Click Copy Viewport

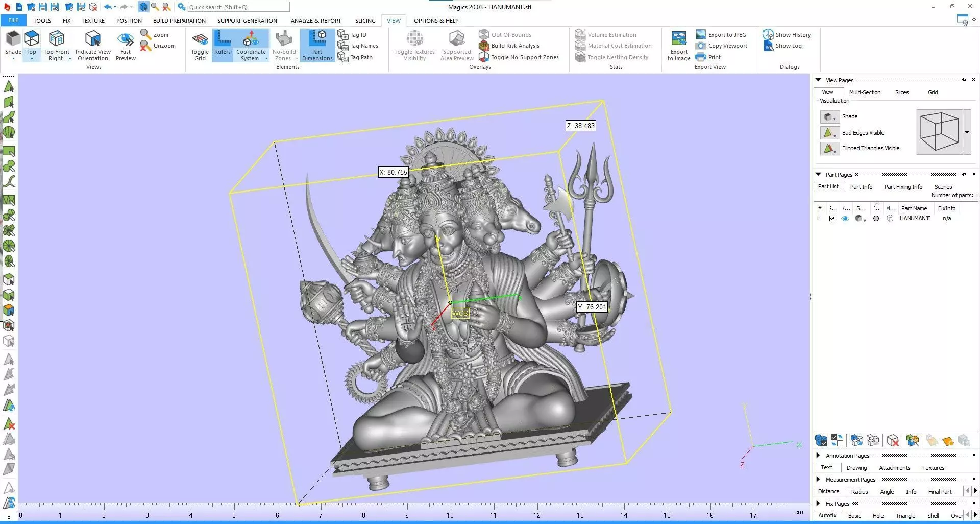pyautogui.click(x=721, y=46)
